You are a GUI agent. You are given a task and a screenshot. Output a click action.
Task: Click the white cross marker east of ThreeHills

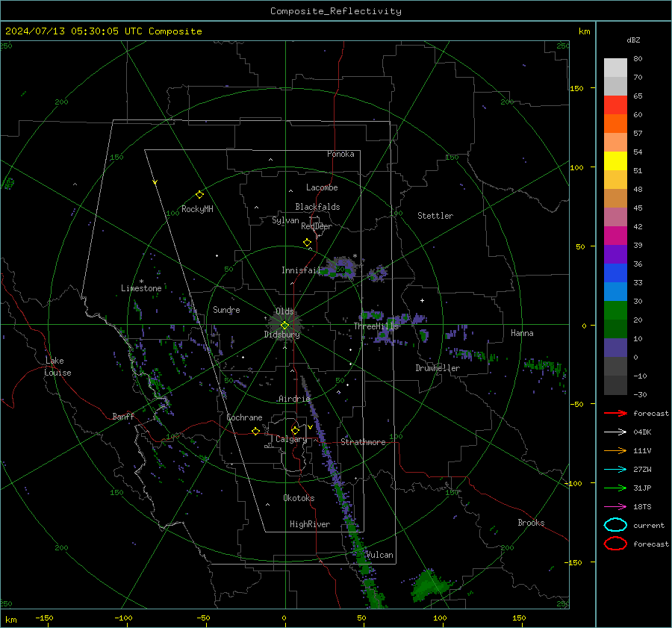(x=422, y=300)
